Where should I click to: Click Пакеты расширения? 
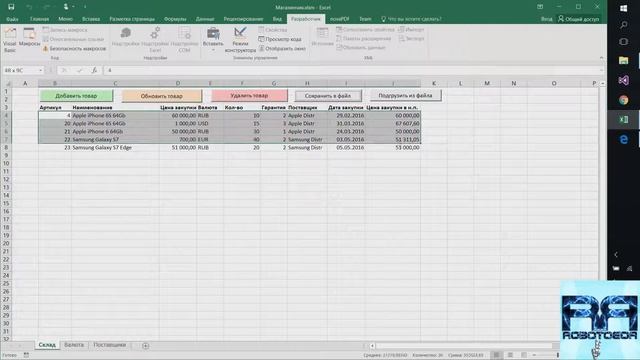(x=364, y=39)
